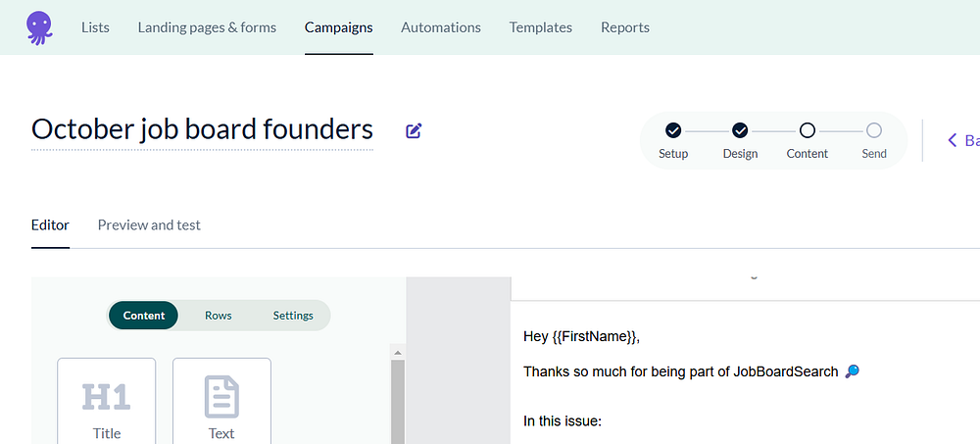Switch editor panel to Settings
980x444 pixels.
pos(293,316)
